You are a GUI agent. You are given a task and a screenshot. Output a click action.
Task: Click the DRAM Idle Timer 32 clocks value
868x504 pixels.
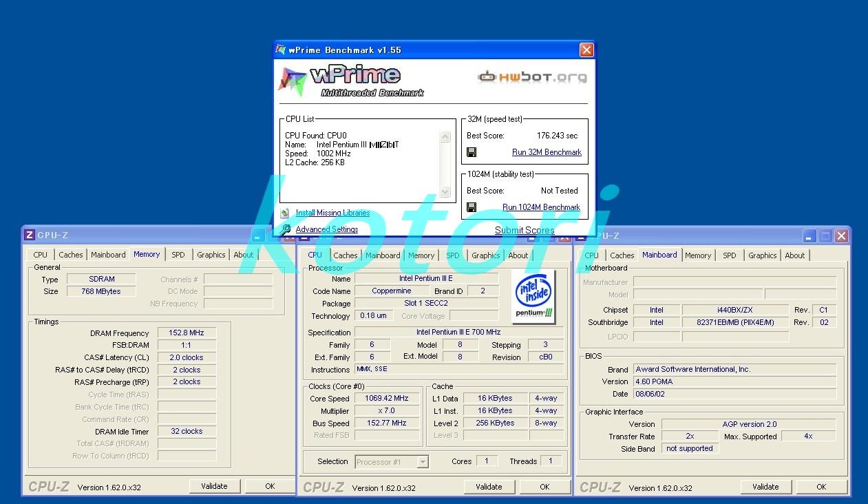(x=187, y=432)
